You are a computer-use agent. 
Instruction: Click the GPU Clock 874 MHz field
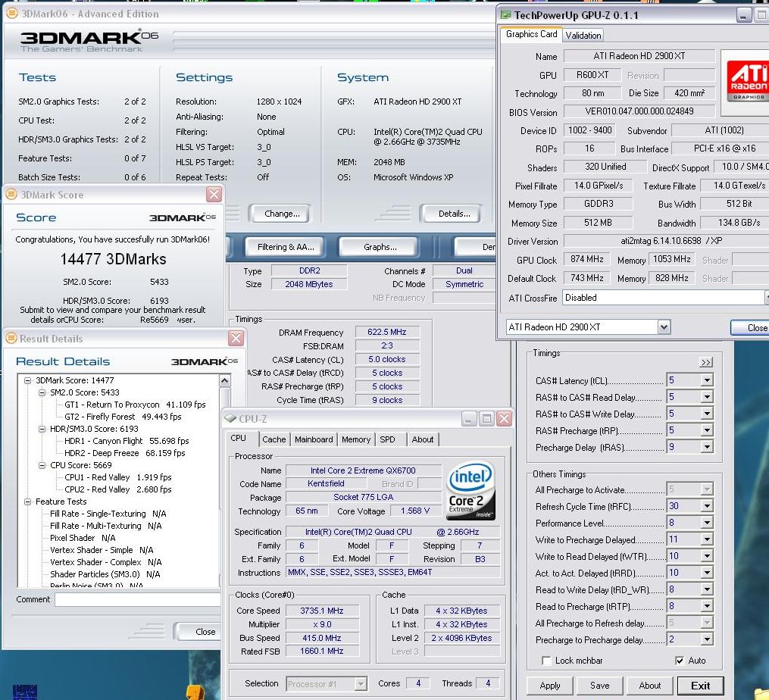click(x=586, y=259)
